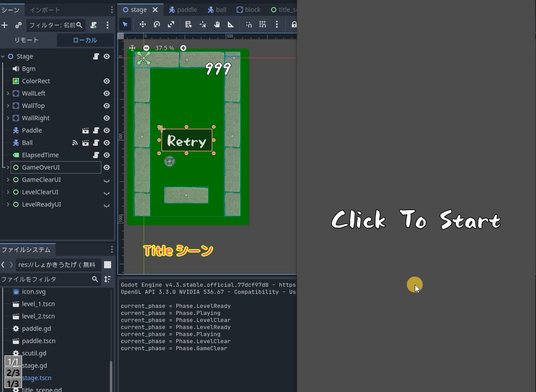Open the Paddle scene in editor icon
This screenshot has height=392, width=536.
click(86, 130)
